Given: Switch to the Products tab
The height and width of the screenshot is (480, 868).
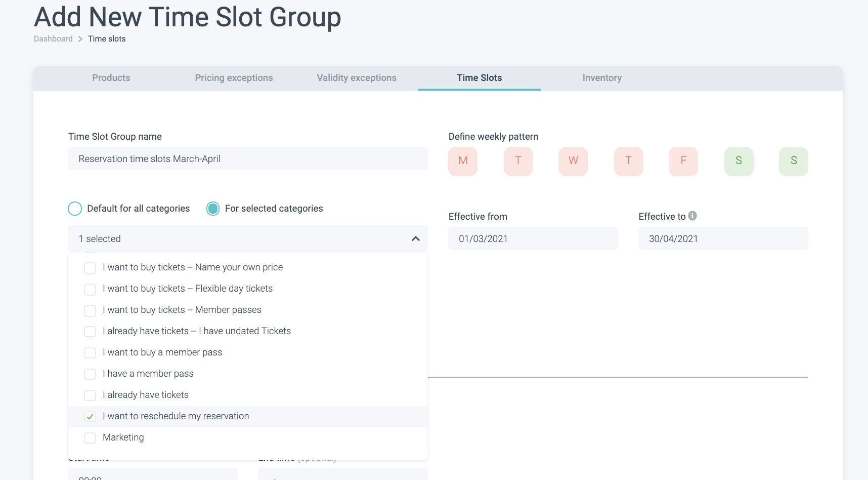Looking at the screenshot, I should click(111, 78).
